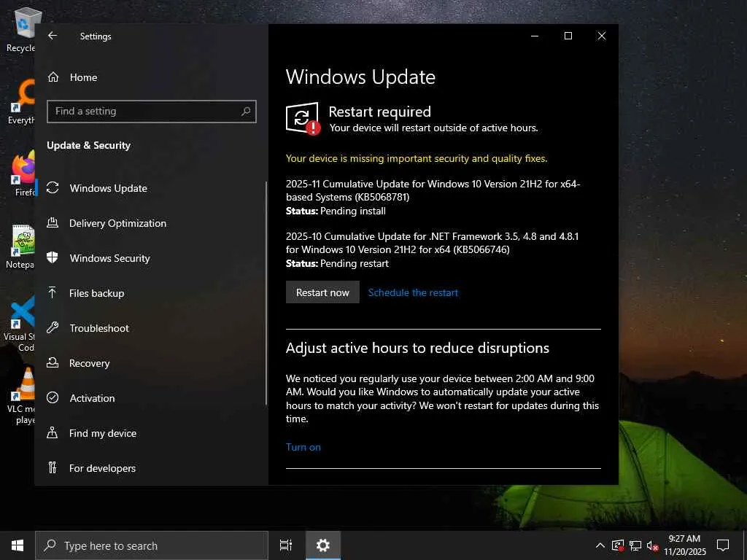
Task: Click the Settings gear taskbar button
Action: (323, 545)
